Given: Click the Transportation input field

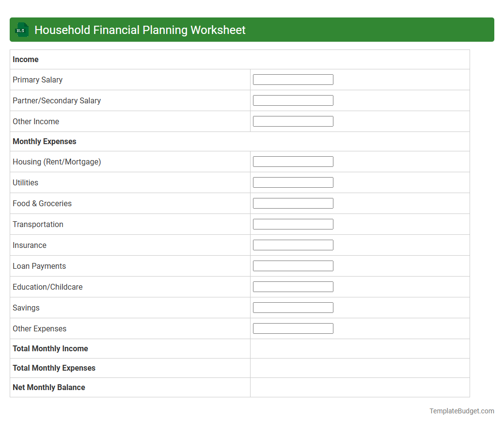Looking at the screenshot, I should [293, 224].
